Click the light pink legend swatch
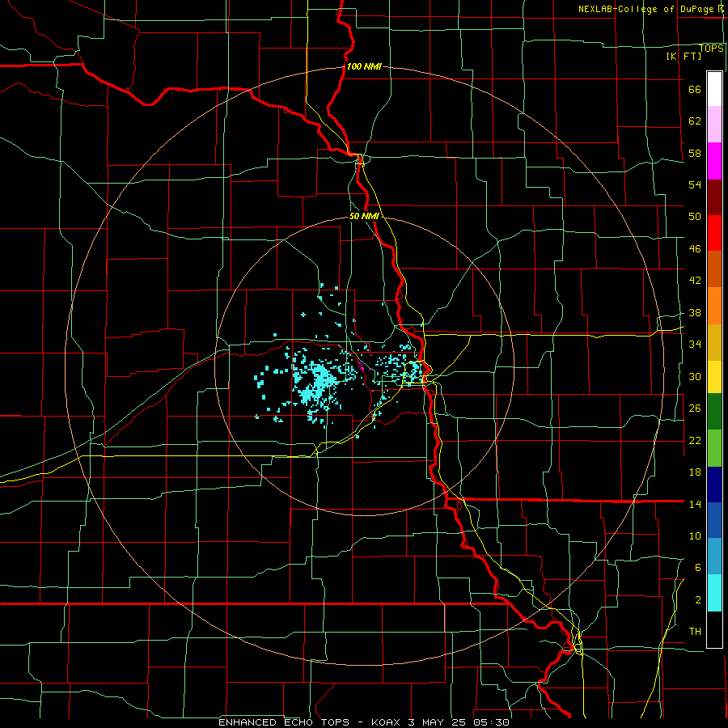This screenshot has height=728, width=728. pos(714,124)
